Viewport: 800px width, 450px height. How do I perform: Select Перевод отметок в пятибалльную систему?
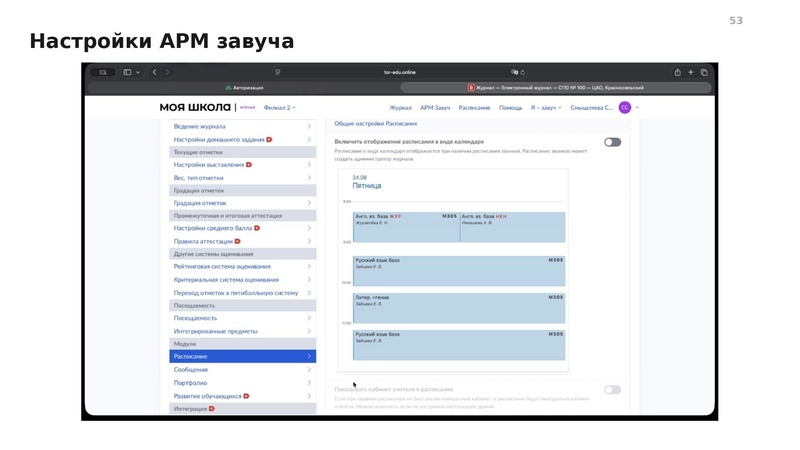242,293
